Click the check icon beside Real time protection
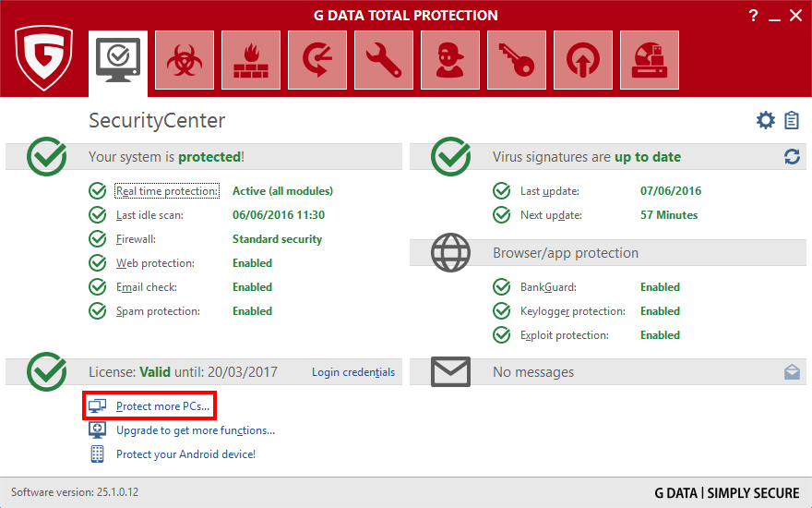This screenshot has height=508, width=812. [x=98, y=191]
